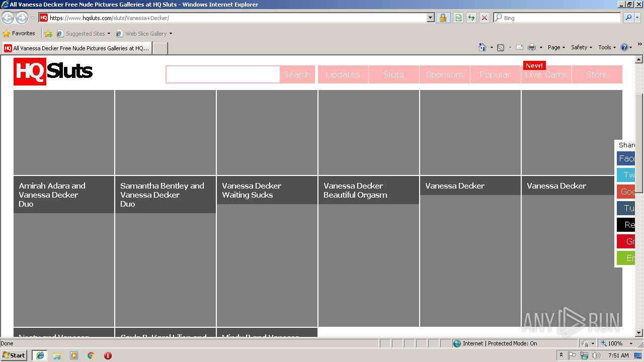Click inside the site search text field
This screenshot has width=644, height=362.
click(223, 74)
